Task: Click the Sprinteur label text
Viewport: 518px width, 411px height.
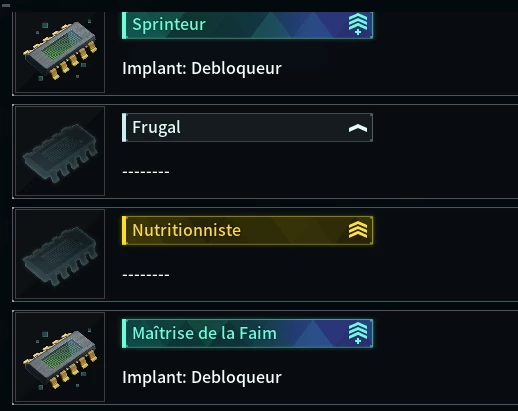Action: coord(169,25)
